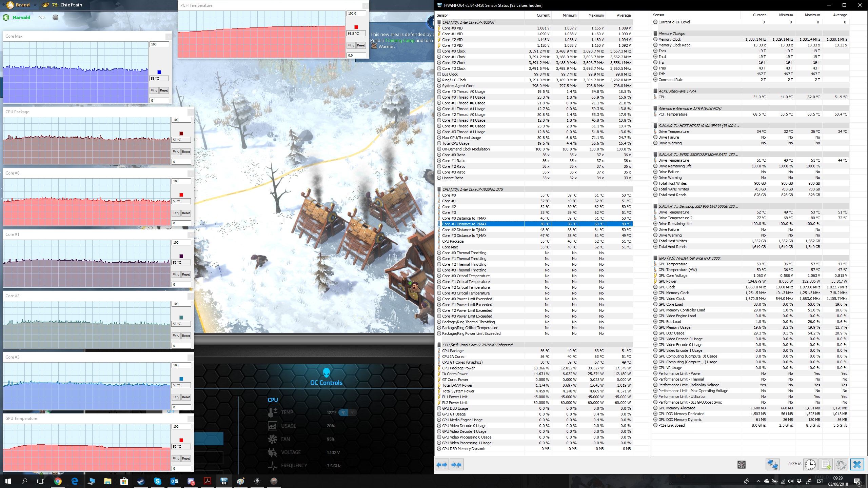Image resolution: width=868 pixels, height=488 pixels.
Task: Open Task View in taskbar
Action: tap(41, 481)
